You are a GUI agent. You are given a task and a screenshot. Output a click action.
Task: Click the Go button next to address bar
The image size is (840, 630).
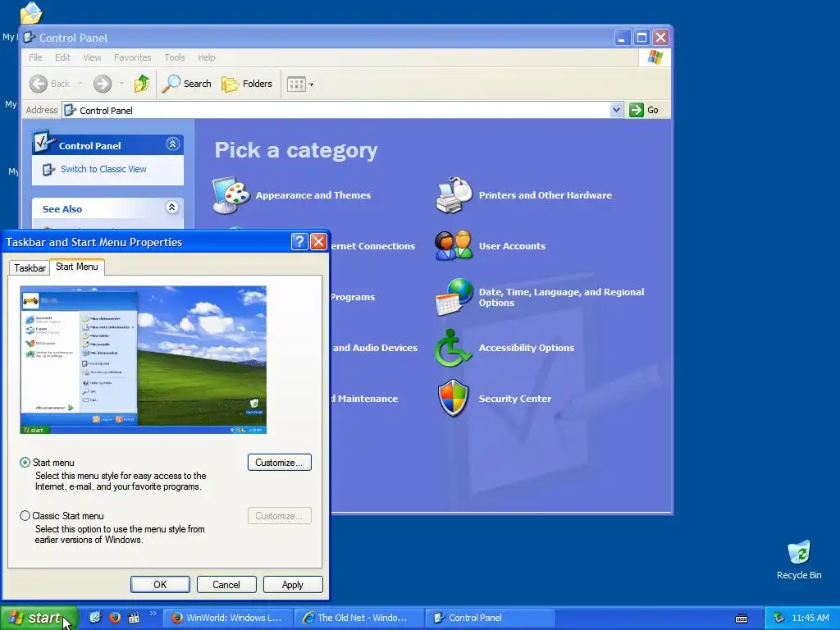tap(644, 110)
